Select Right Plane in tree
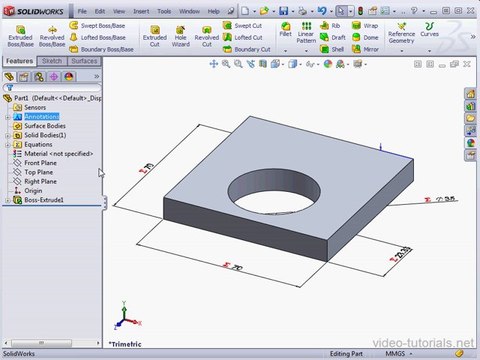 (x=40, y=182)
